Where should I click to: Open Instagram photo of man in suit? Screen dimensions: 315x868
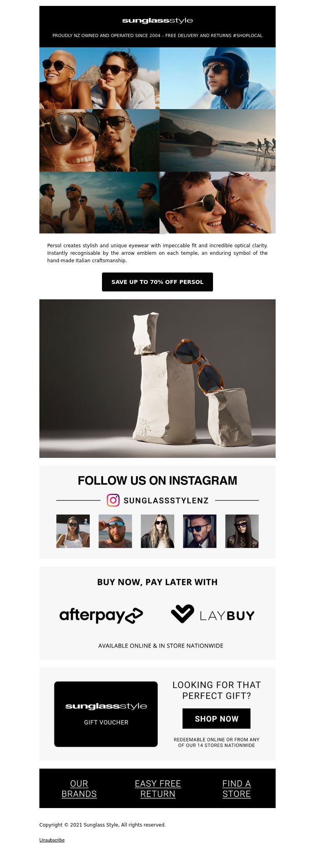click(x=200, y=531)
